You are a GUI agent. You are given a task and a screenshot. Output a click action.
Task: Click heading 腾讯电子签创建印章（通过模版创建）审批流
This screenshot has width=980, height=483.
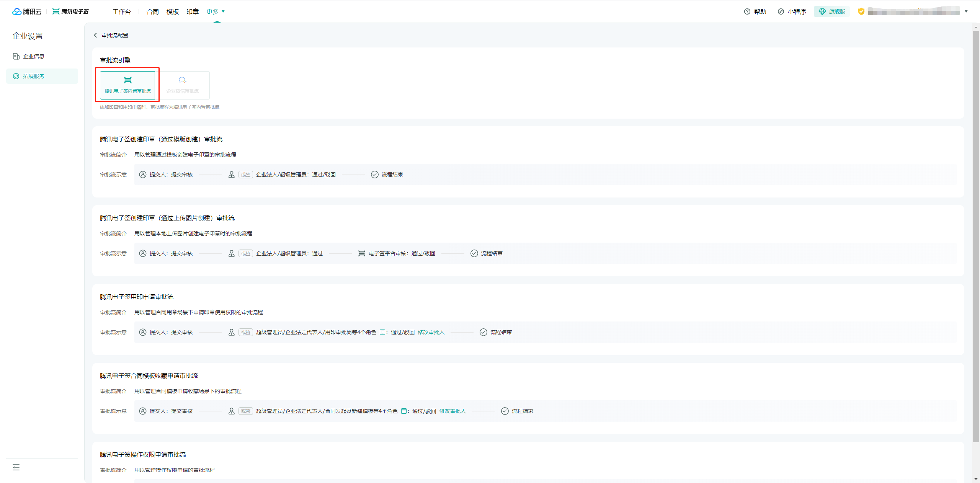pyautogui.click(x=161, y=139)
